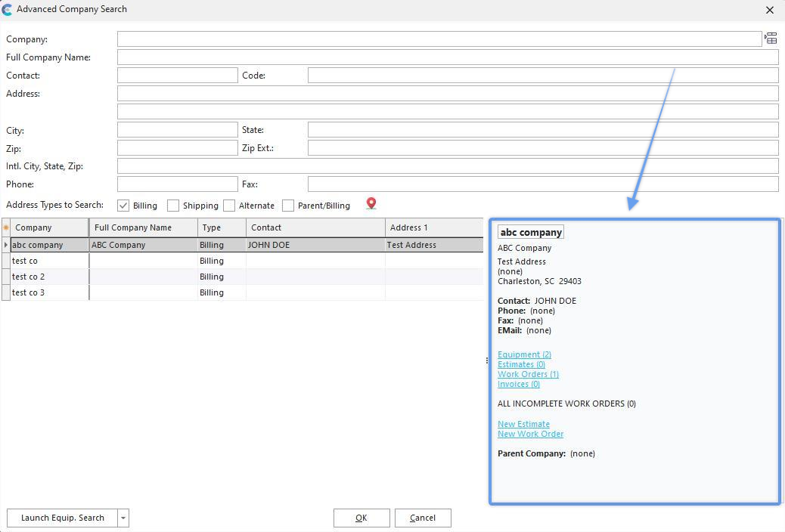Click the City input field
Image resolution: width=785 pixels, height=532 pixels.
tap(177, 130)
